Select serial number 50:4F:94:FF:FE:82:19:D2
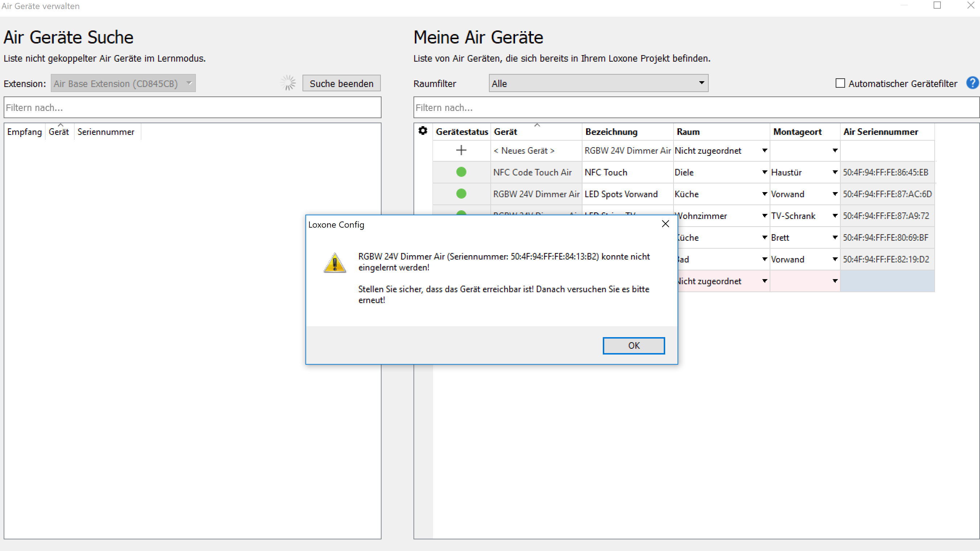 click(888, 259)
